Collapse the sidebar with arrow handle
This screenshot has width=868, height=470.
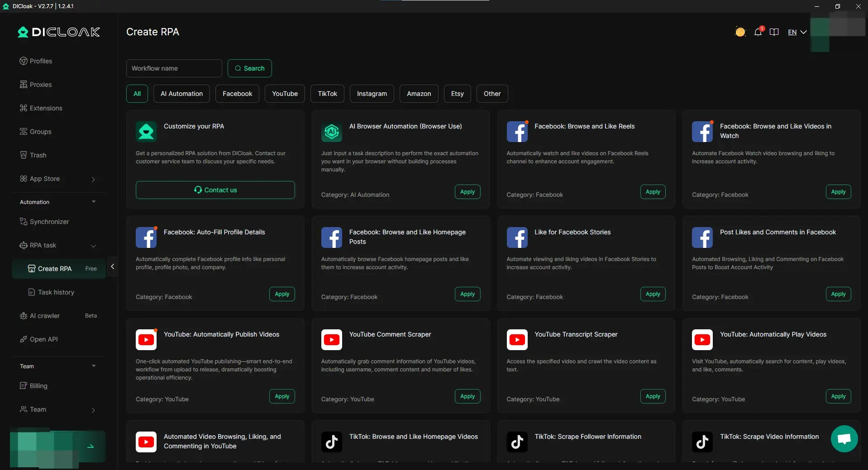click(x=113, y=267)
